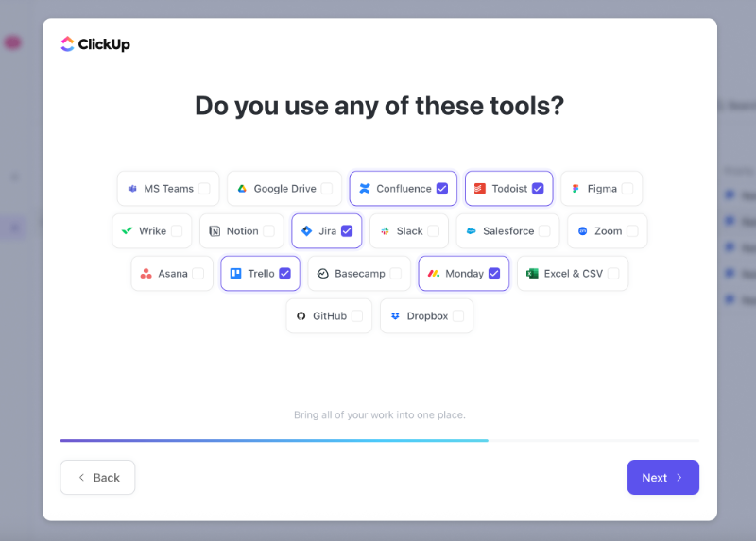Tick the Wrike checkbox

[x=177, y=231]
